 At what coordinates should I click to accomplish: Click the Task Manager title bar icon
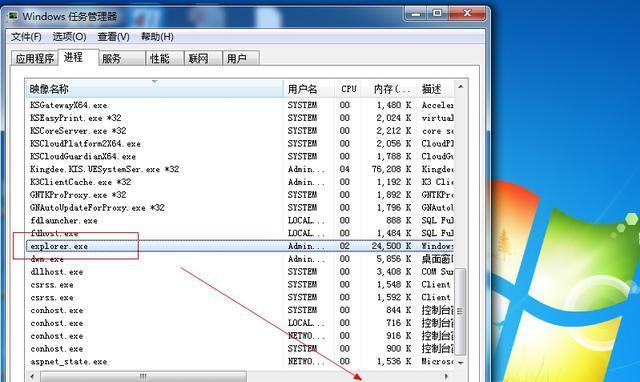click(x=13, y=16)
